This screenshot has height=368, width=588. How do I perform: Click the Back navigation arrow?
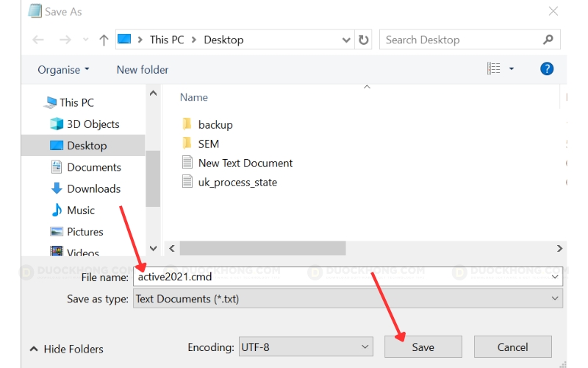click(38, 40)
